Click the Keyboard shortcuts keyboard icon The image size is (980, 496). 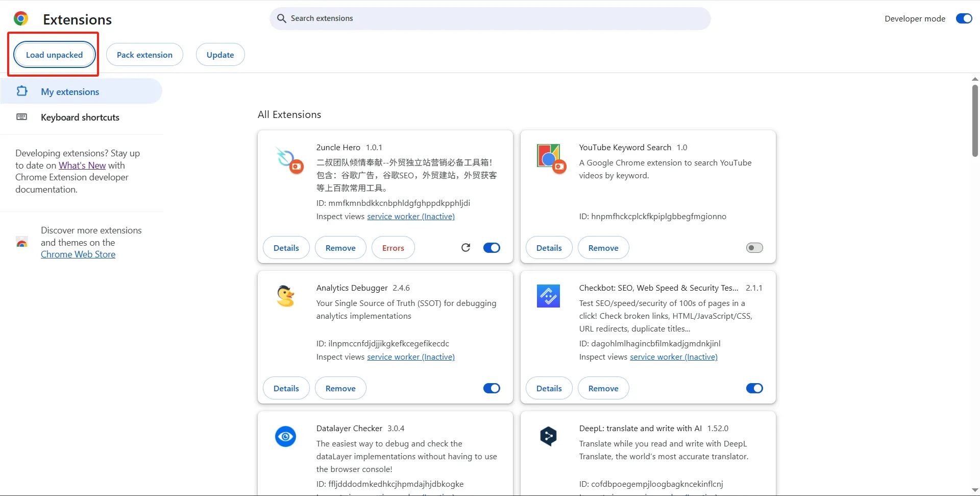coord(22,117)
